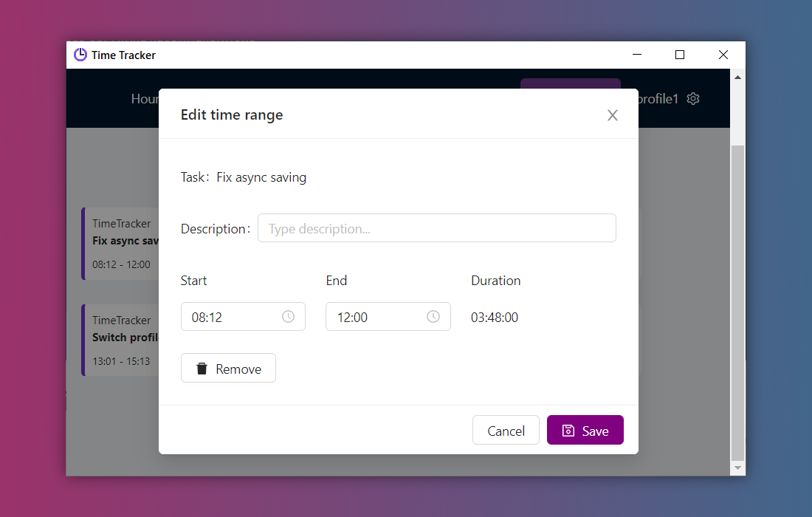The height and width of the screenshot is (517, 812).
Task: Click the scrollbar down arrow
Action: point(737,468)
